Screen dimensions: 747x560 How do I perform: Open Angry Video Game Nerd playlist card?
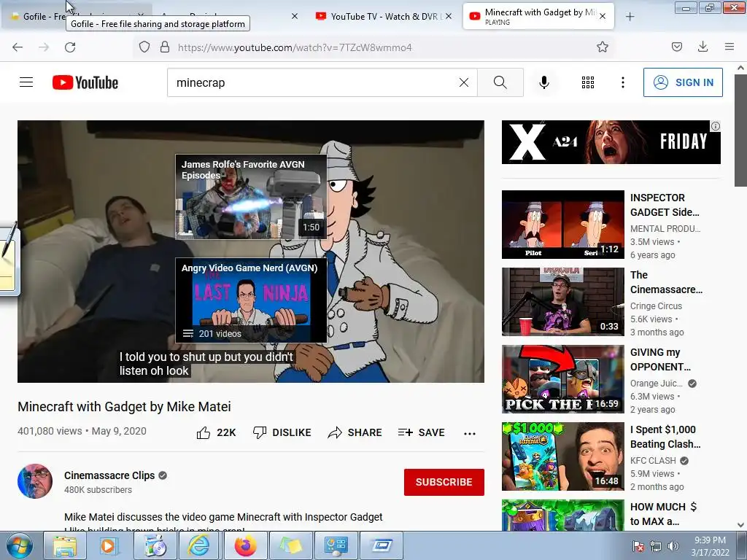tap(251, 300)
